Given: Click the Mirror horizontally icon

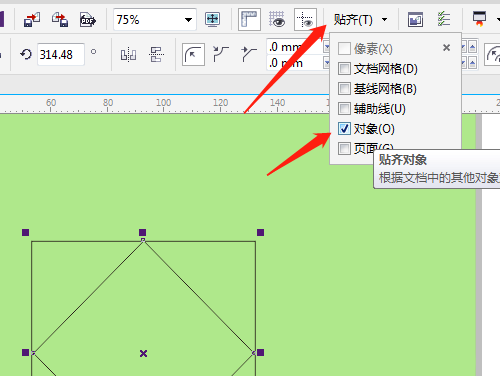Looking at the screenshot, I should point(128,54).
